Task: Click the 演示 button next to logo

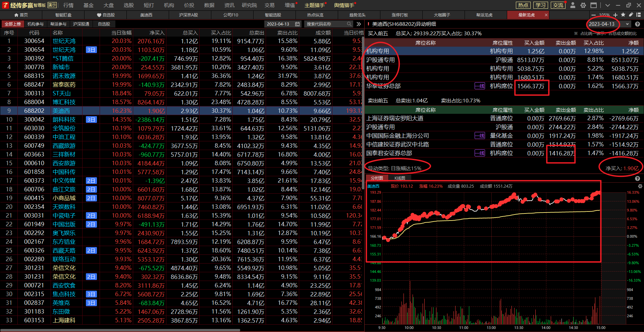Action: tap(52, 5)
